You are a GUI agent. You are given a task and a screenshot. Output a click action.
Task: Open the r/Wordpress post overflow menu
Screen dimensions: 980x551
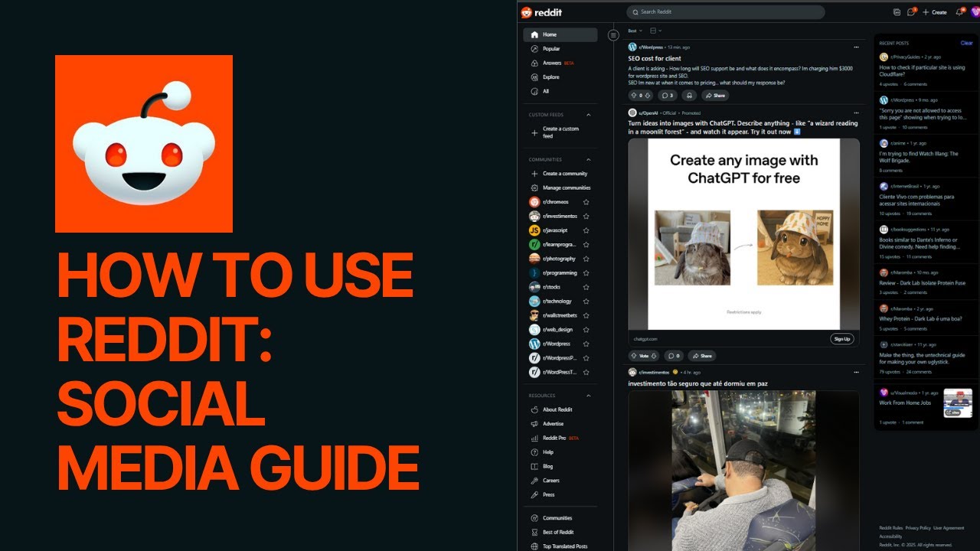[856, 47]
